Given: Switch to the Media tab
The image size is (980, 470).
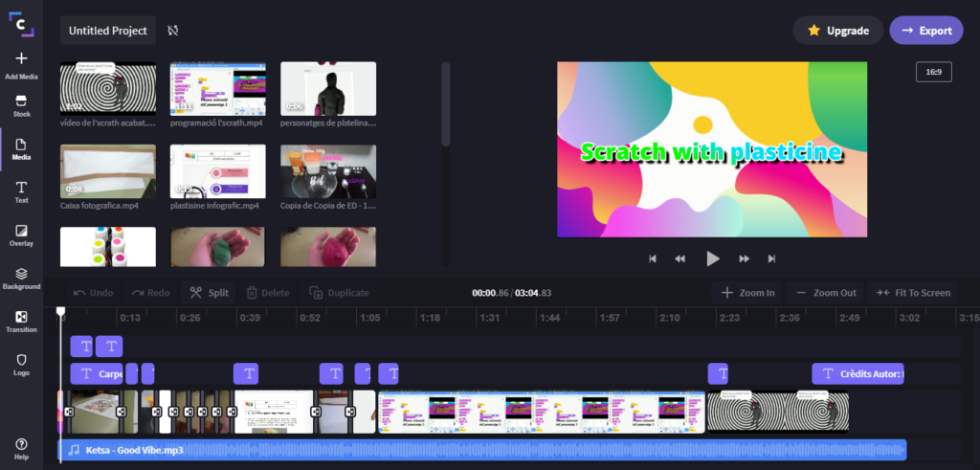Looking at the screenshot, I should coord(21,148).
